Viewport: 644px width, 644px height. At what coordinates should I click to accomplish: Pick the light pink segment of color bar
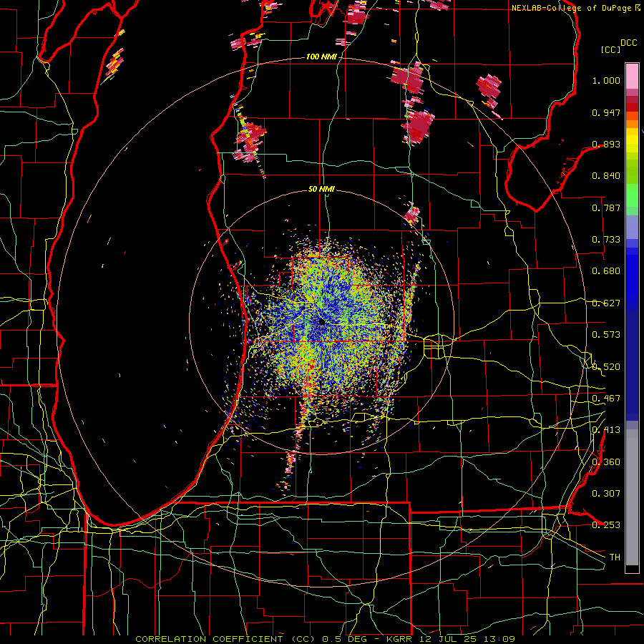632,77
